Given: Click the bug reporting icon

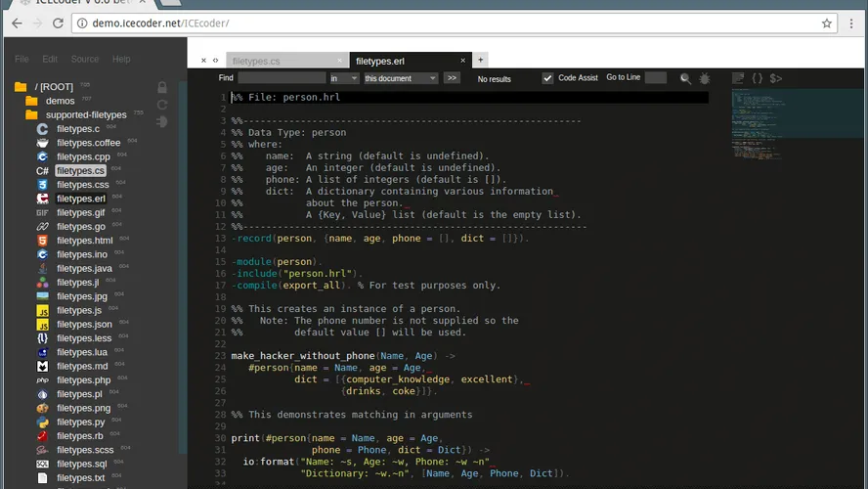Looking at the screenshot, I should pos(704,78).
